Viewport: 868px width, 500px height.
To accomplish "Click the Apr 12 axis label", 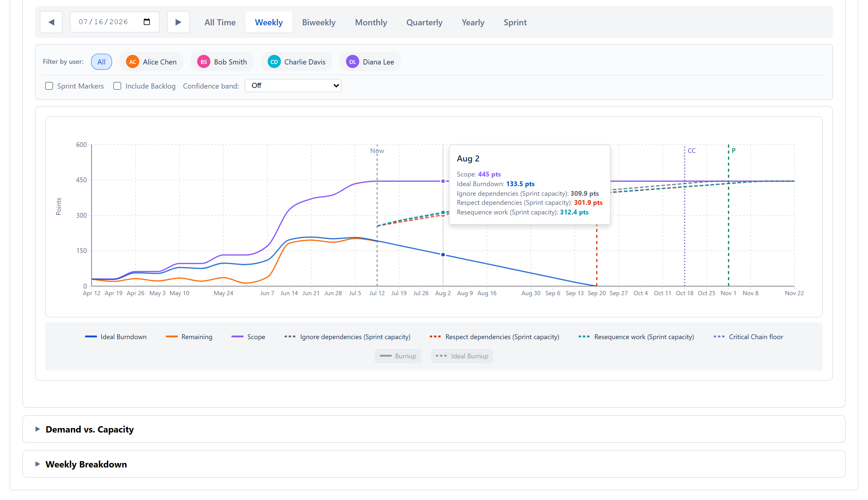I will point(92,293).
